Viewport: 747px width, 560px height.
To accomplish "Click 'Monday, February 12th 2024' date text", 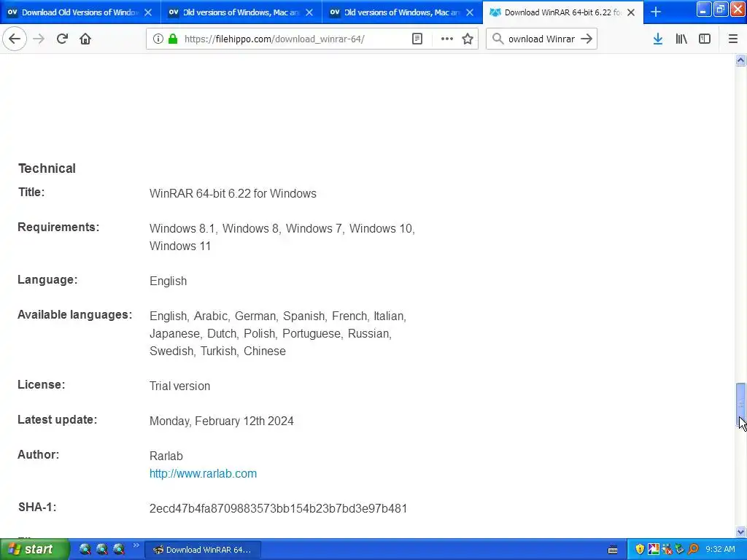I will pyautogui.click(x=222, y=421).
